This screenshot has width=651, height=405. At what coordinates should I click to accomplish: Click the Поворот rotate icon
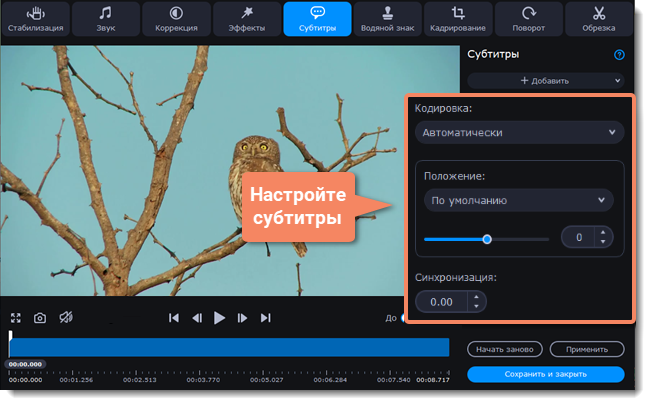click(x=528, y=13)
